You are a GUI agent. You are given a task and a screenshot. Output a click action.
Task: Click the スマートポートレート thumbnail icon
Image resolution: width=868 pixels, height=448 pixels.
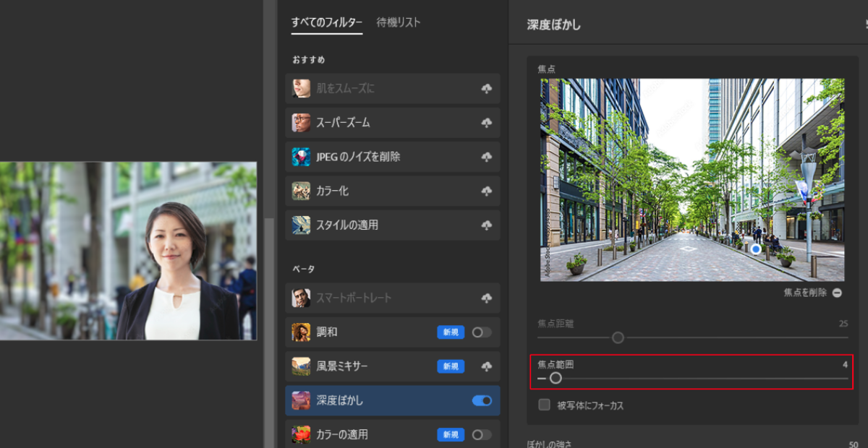[x=301, y=298]
